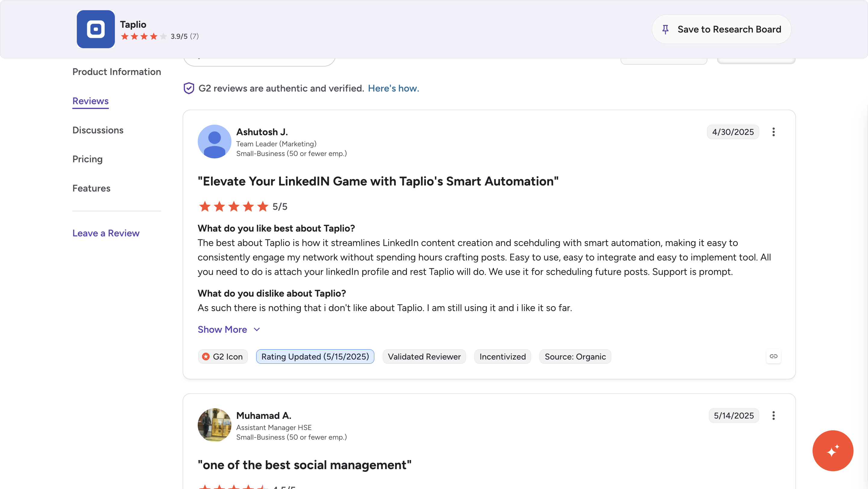This screenshot has height=489, width=868.
Task: Click the Taplio product name
Action: click(133, 25)
